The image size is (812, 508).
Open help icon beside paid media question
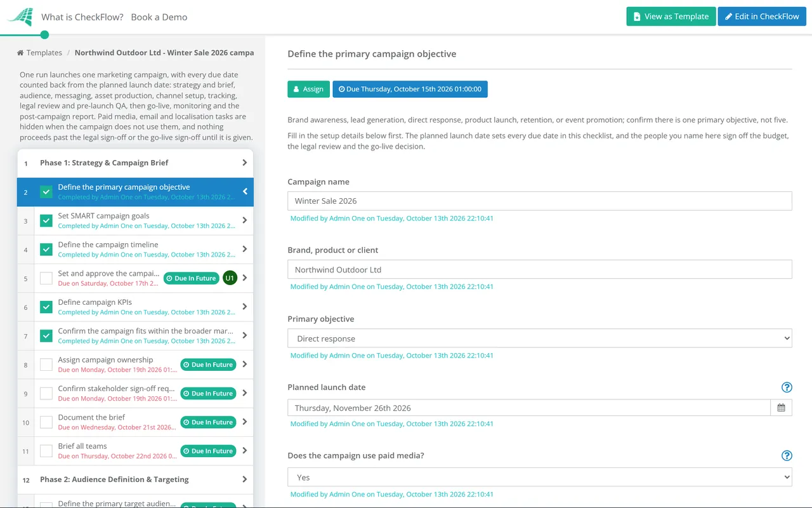click(x=787, y=455)
